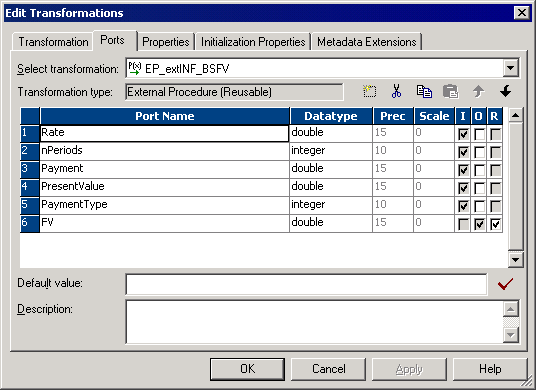536x390 pixels.
Task: Click the paste port icon
Action: [x=451, y=92]
